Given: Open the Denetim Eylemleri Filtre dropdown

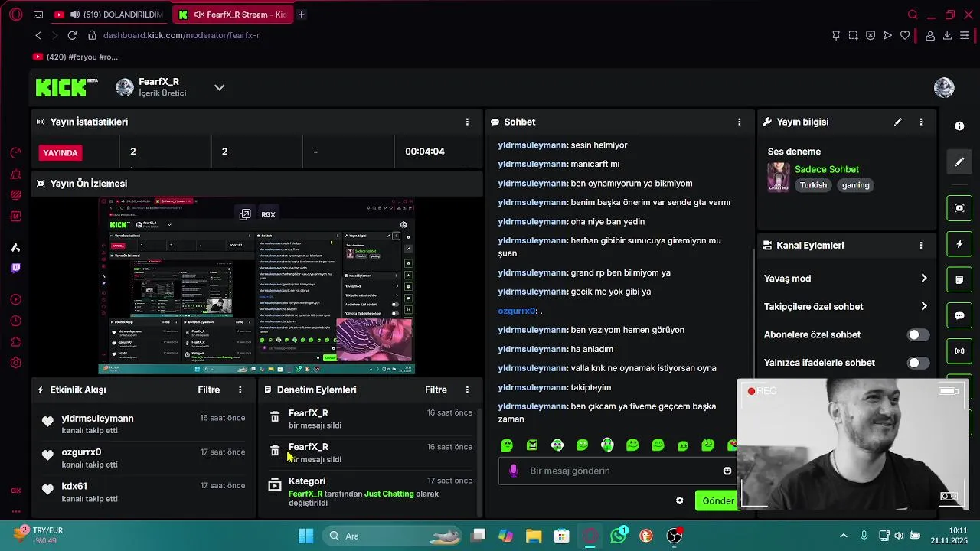Looking at the screenshot, I should pyautogui.click(x=436, y=390).
